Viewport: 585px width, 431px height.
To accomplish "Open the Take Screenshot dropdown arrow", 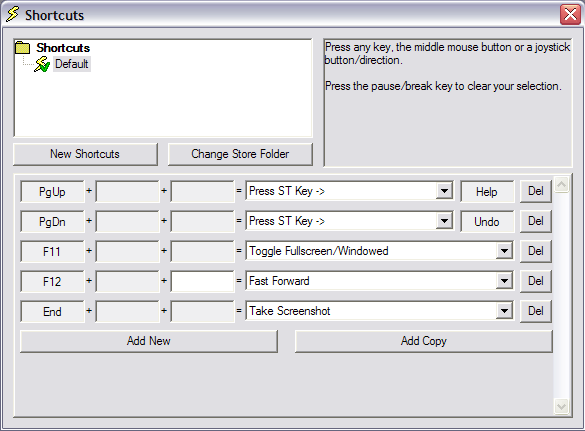I will pyautogui.click(x=504, y=311).
